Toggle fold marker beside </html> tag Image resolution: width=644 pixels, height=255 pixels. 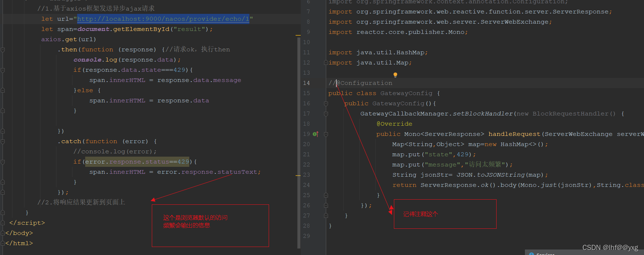3,243
